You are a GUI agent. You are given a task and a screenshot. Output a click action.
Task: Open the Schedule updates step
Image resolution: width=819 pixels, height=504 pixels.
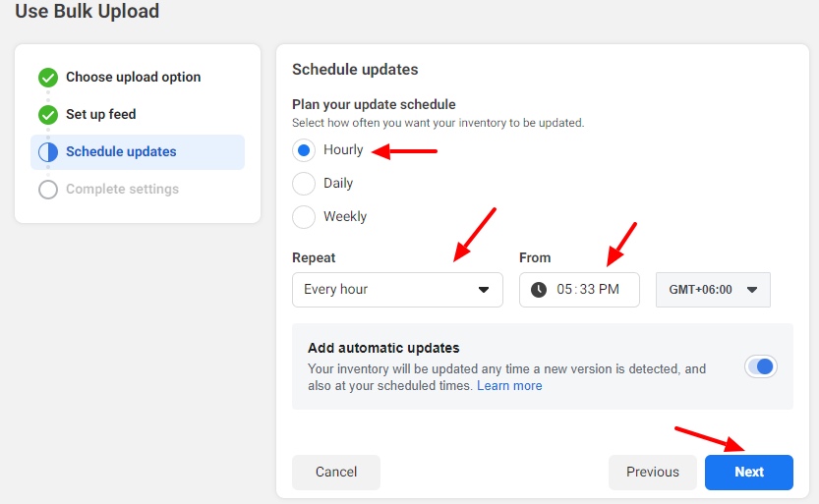pyautogui.click(x=121, y=152)
